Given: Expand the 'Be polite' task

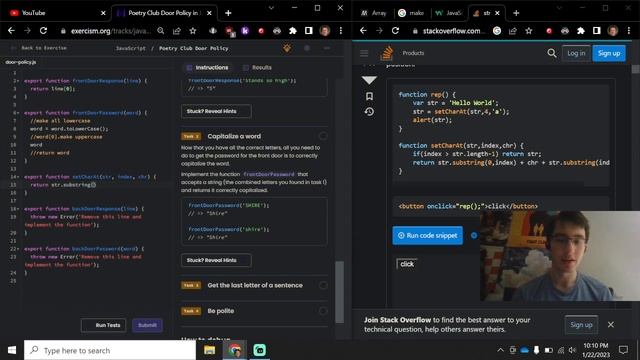Looking at the screenshot, I should tap(254, 311).
